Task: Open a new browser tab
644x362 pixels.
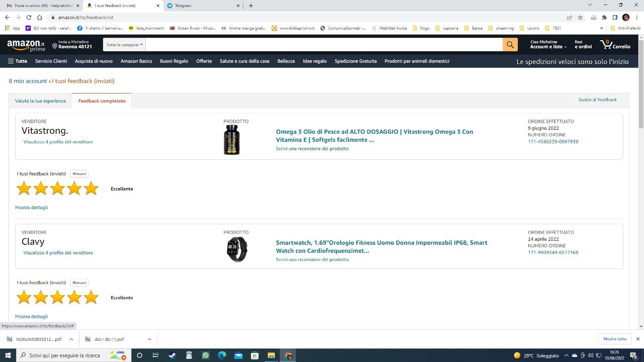Action: point(251,6)
